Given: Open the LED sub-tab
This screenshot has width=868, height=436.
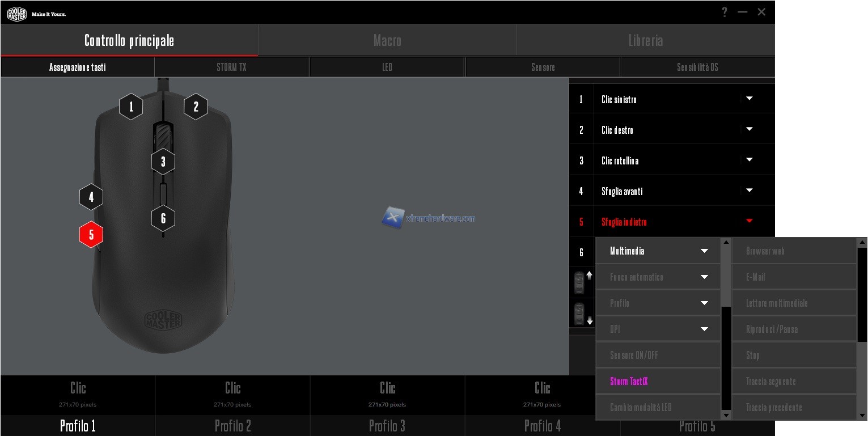Looking at the screenshot, I should [387, 67].
